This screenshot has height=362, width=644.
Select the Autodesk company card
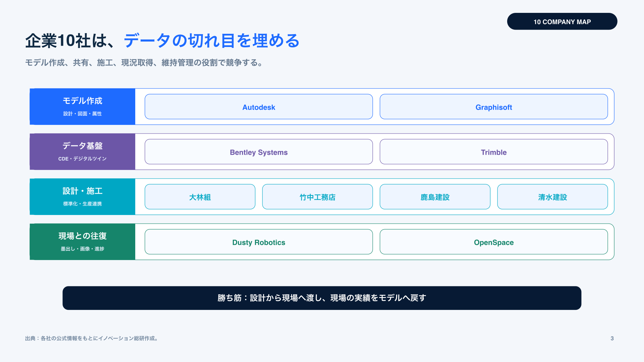tap(259, 107)
